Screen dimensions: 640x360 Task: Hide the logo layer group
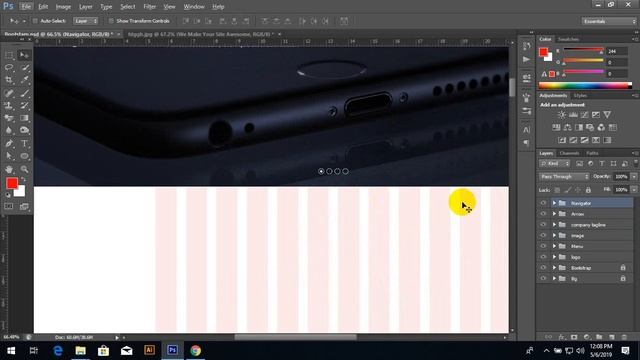(543, 257)
